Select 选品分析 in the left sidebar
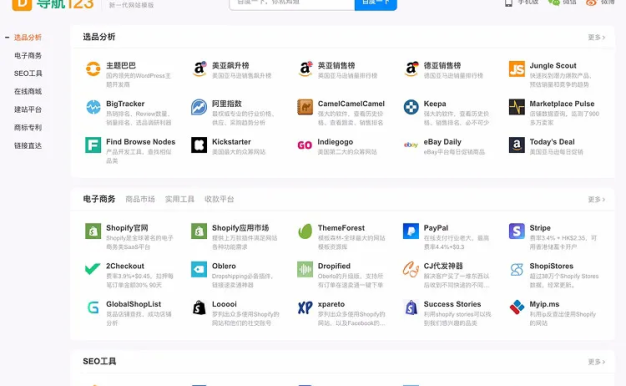Screen dimensions: 626x386 28,38
